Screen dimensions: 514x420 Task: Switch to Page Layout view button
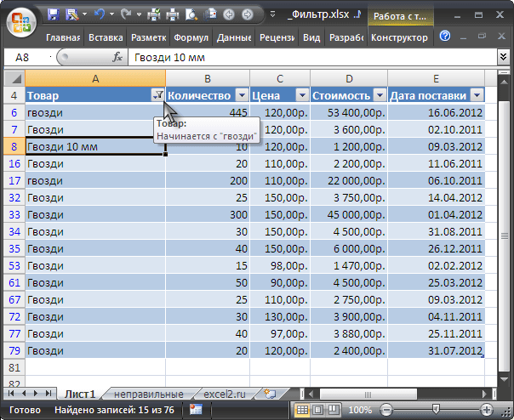pyautogui.click(x=317, y=410)
